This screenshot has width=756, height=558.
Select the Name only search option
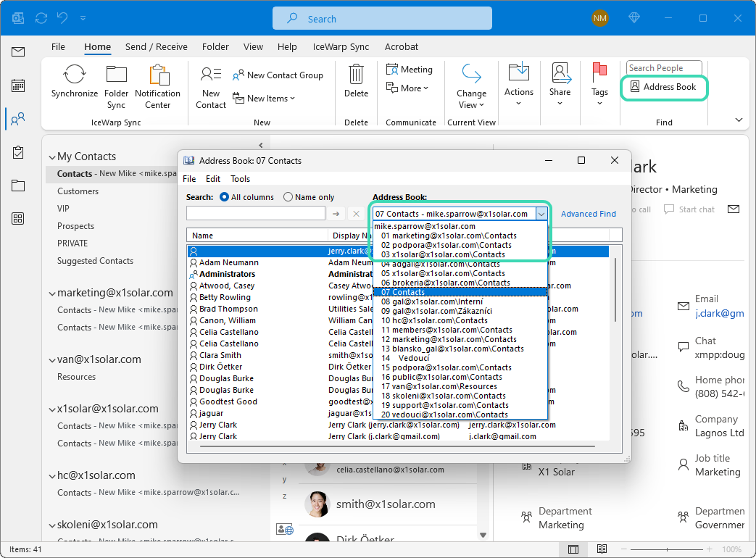coord(288,197)
